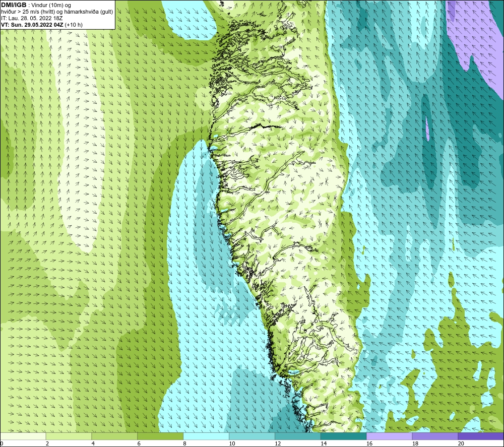Click the 4–6 m/s green legend swatch
This screenshot has width=504, height=447.
coord(114,436)
